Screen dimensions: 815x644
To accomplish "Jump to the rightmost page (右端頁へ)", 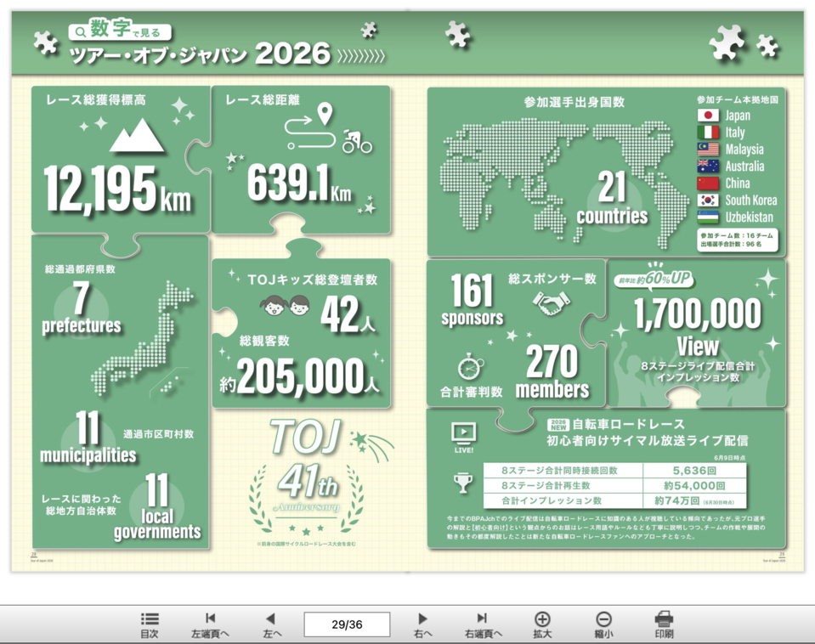I will click(x=483, y=624).
